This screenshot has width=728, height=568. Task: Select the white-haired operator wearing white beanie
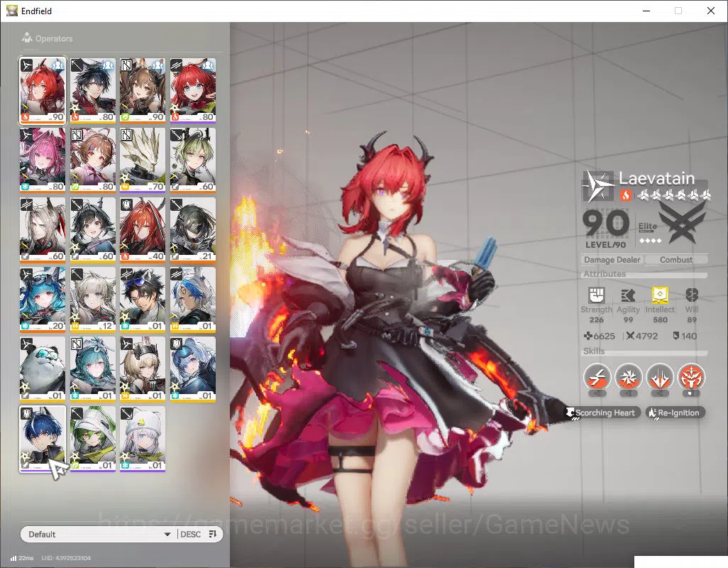pyautogui.click(x=143, y=439)
